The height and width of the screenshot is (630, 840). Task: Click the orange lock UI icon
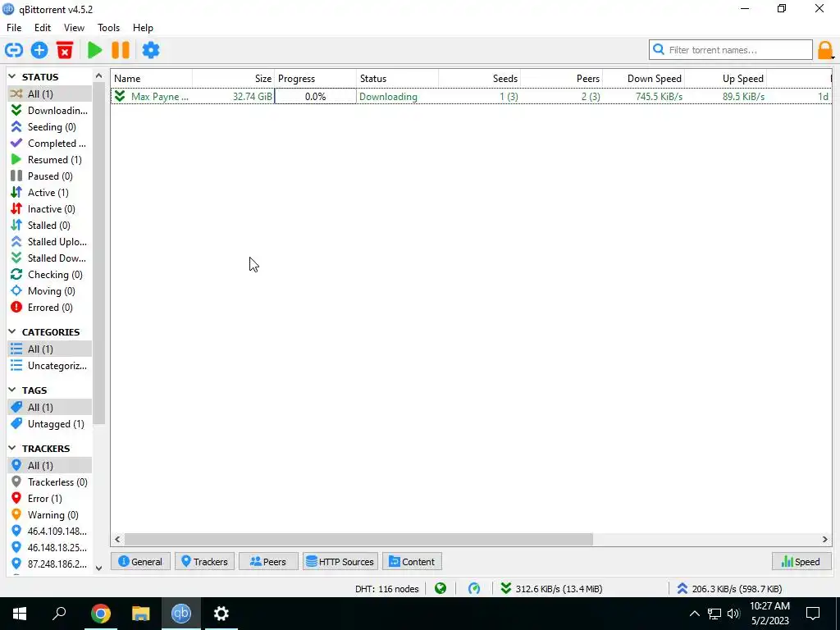(825, 50)
